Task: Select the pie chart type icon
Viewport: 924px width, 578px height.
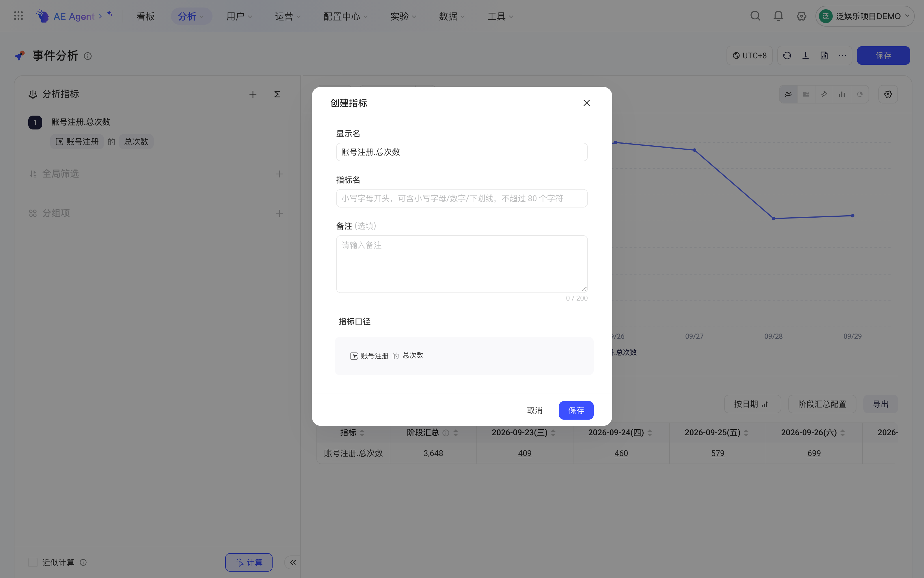Action: (860, 95)
